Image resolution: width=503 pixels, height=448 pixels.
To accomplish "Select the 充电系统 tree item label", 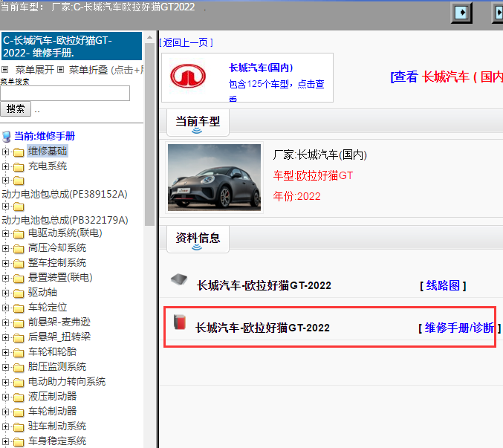I will point(48,166).
